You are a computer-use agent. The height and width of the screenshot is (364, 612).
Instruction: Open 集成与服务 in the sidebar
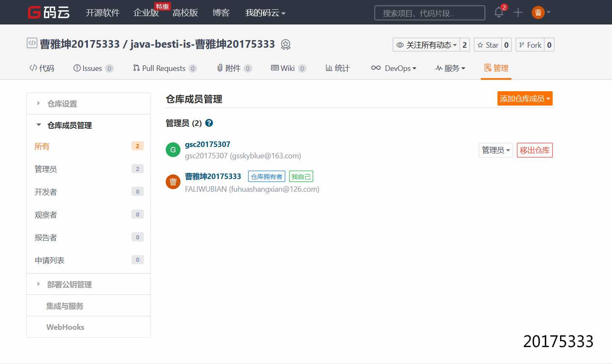pyautogui.click(x=89, y=306)
